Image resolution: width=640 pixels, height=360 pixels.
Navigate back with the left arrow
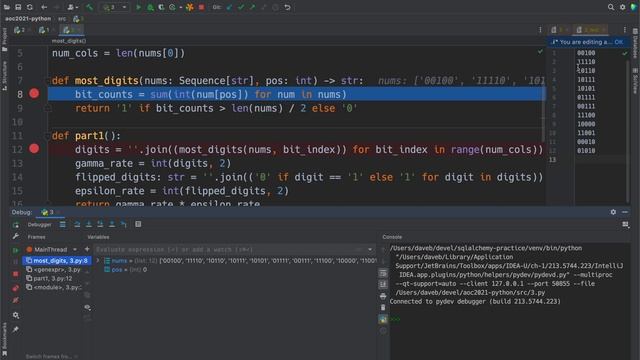tap(44, 7)
